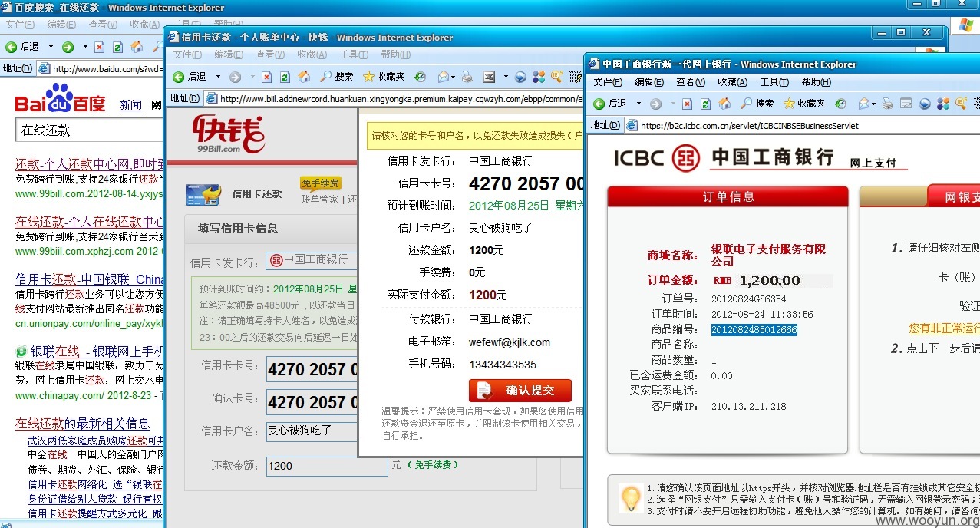Click IE magnifier icon in ICBC toolbar
980x528 pixels.
(961, 104)
